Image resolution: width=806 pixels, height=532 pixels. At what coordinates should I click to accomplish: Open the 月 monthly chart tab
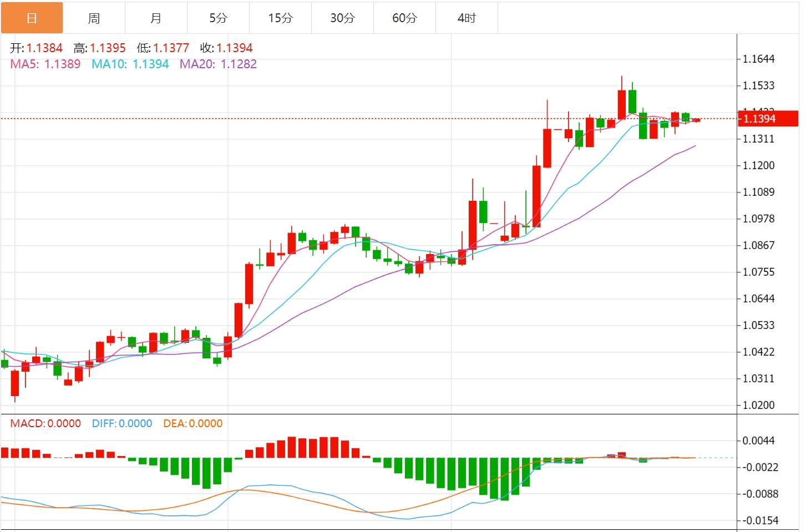156,18
